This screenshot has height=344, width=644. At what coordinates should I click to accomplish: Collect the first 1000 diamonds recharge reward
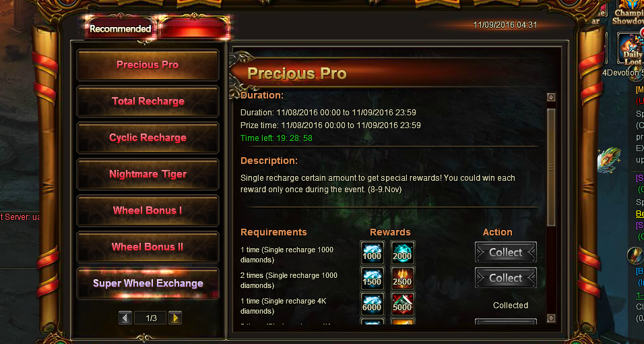coord(506,252)
